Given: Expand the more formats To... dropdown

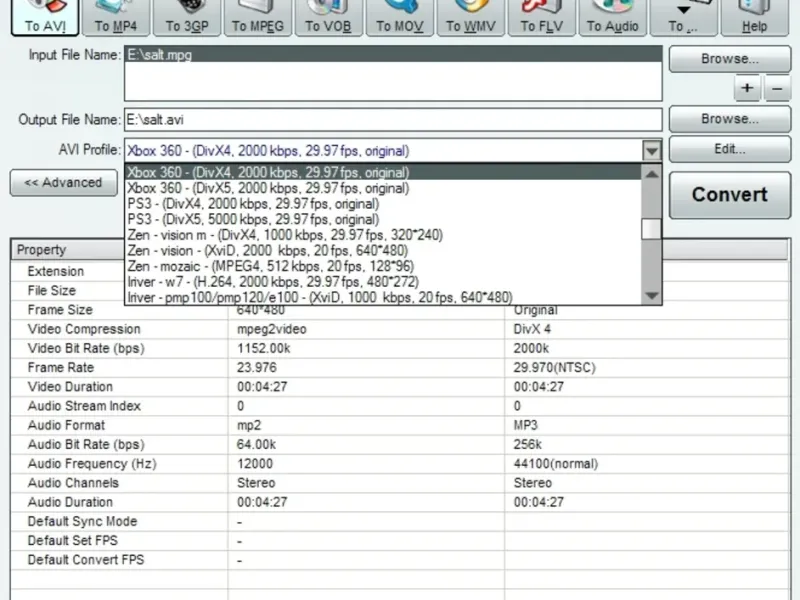Looking at the screenshot, I should [x=683, y=17].
